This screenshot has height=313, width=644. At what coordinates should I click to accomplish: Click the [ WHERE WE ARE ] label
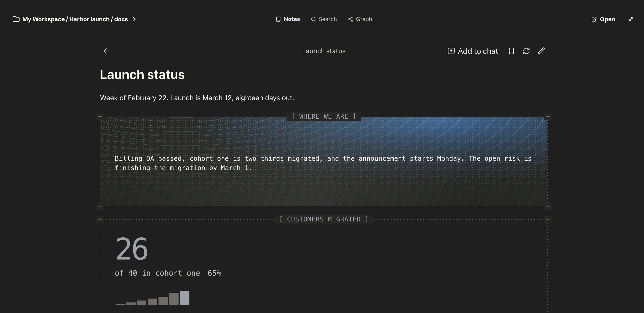click(x=324, y=117)
